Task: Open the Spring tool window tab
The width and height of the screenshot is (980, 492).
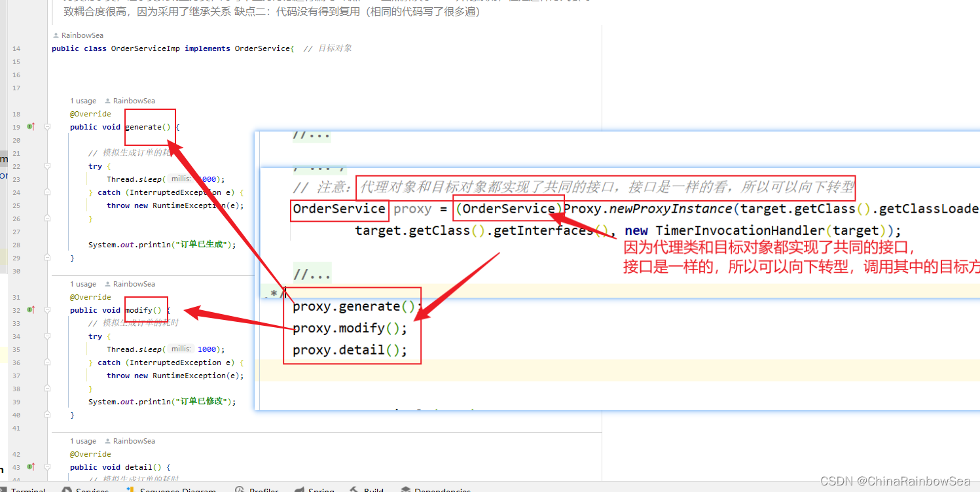Action: point(314,489)
